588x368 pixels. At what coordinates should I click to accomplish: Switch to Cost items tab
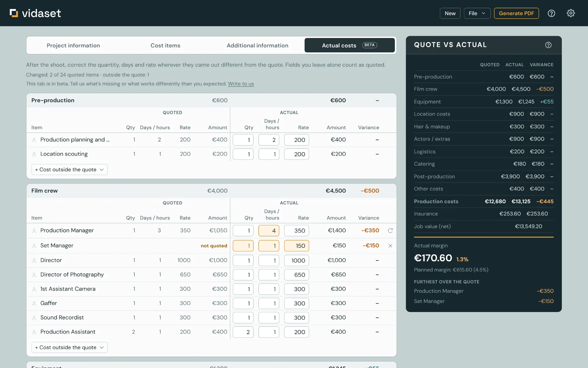click(x=165, y=45)
